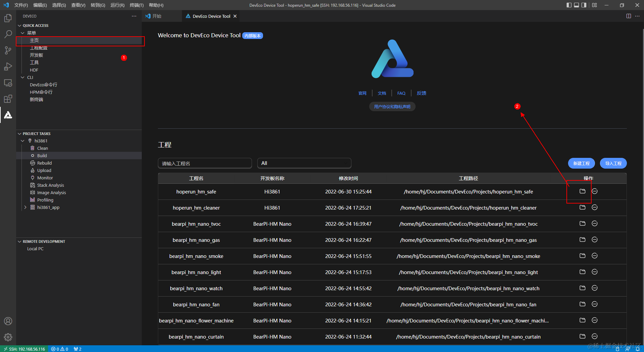Open the FAQ link
Viewport: 644px width, 352px height.
(x=401, y=93)
